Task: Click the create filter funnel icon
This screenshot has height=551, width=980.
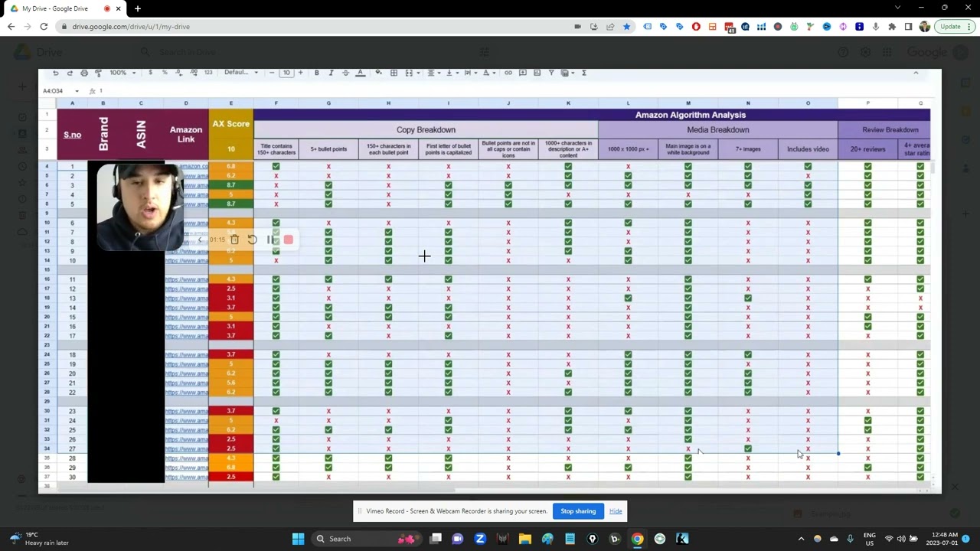Action: pos(550,73)
